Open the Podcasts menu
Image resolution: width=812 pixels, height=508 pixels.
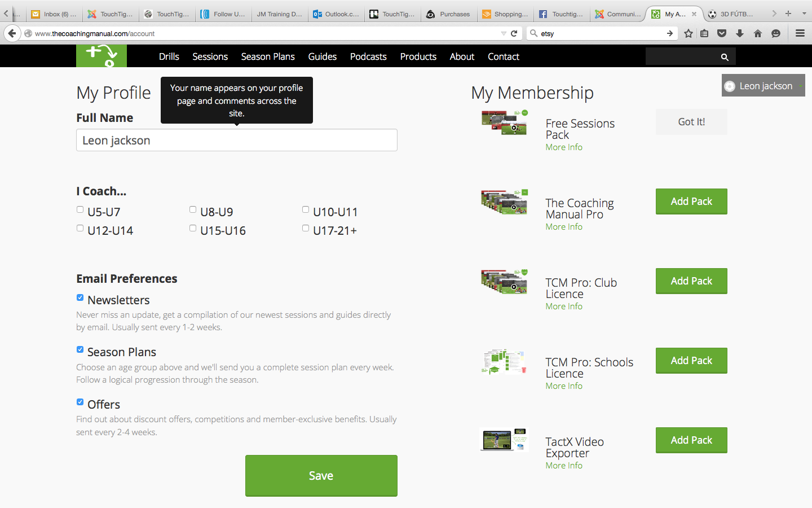(368, 56)
